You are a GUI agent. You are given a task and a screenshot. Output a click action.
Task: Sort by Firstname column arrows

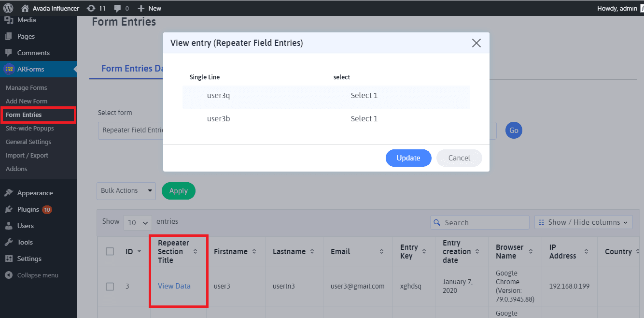click(254, 251)
